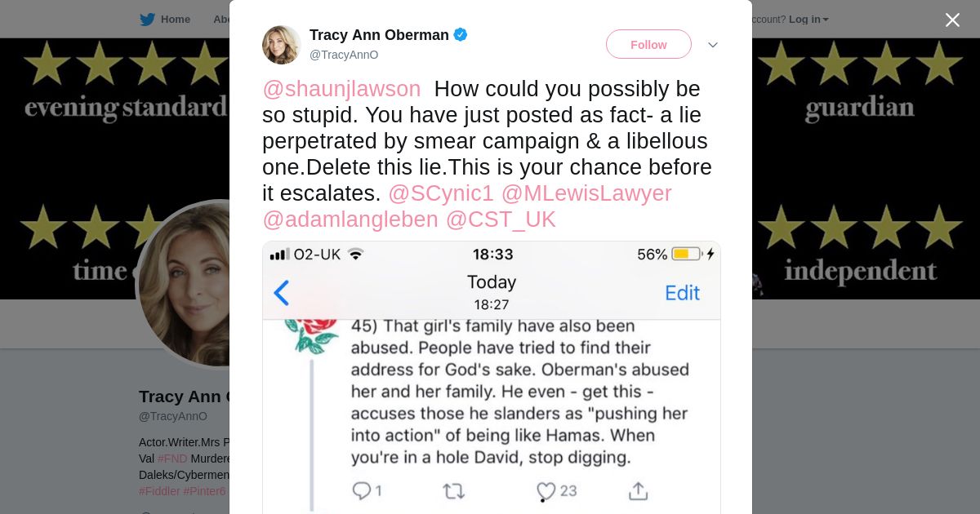This screenshot has height=514, width=980.
Task: Click the reply bubble icon in screenshot
Action: 362,490
